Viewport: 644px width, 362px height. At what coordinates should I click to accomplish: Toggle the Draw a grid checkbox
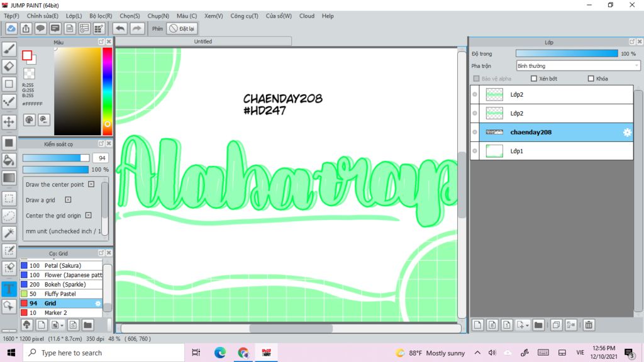(68, 200)
